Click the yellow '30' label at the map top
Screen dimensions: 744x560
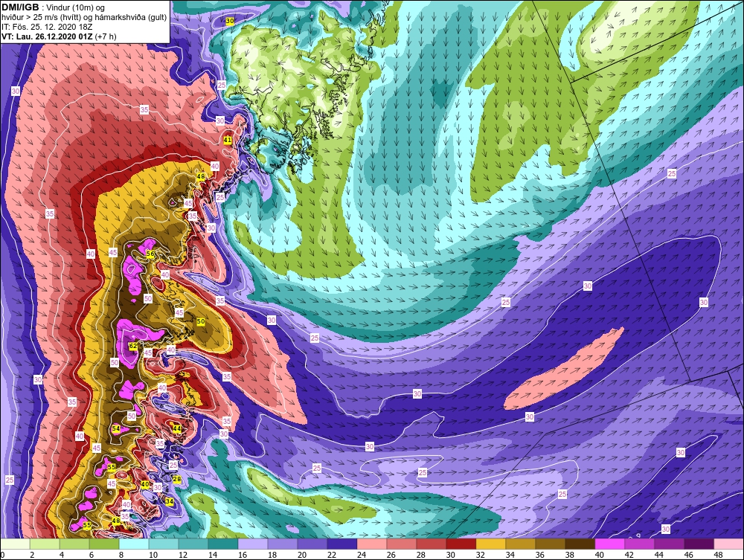pyautogui.click(x=230, y=22)
